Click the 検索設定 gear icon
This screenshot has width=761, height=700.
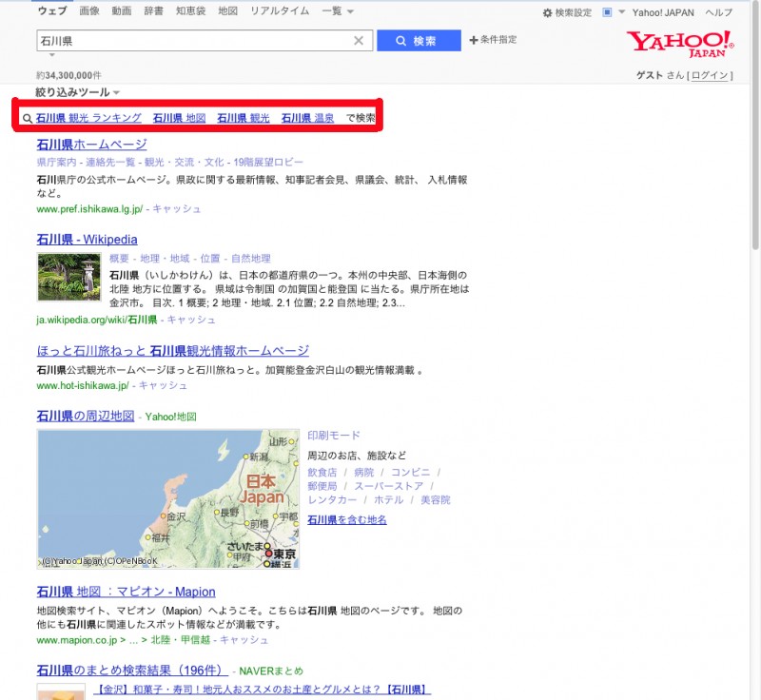coord(547,12)
